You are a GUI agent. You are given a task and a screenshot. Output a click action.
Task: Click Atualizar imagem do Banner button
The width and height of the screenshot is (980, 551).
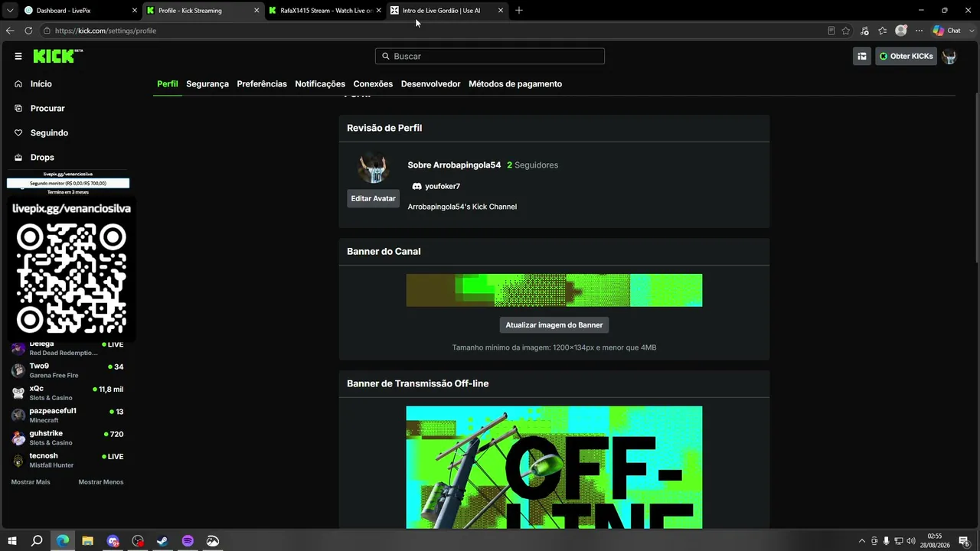coord(554,325)
